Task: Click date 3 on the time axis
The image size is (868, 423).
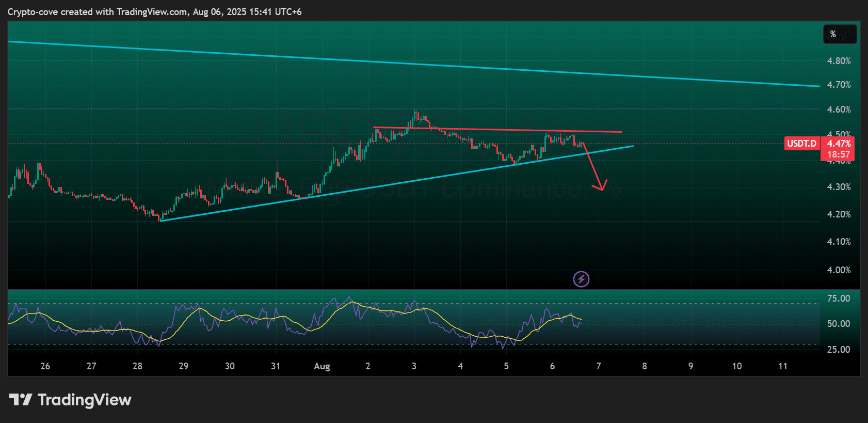Action: [414, 366]
